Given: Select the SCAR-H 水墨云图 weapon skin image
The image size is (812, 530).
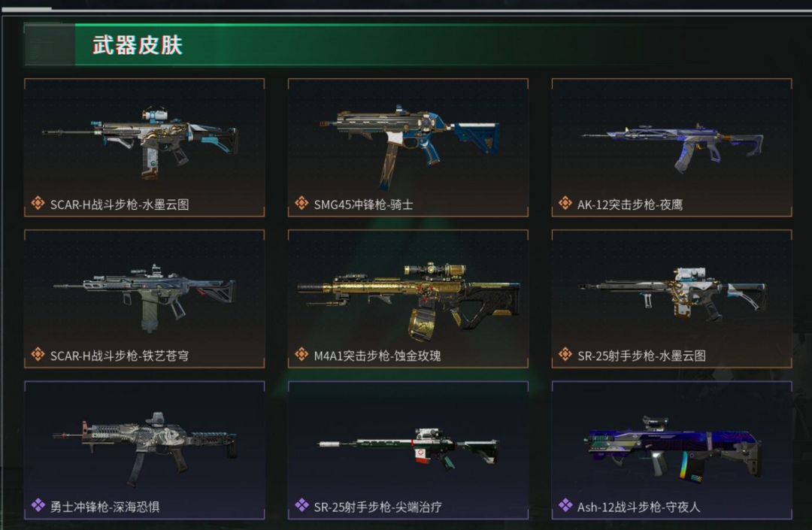Looking at the screenshot, I should click(140, 143).
